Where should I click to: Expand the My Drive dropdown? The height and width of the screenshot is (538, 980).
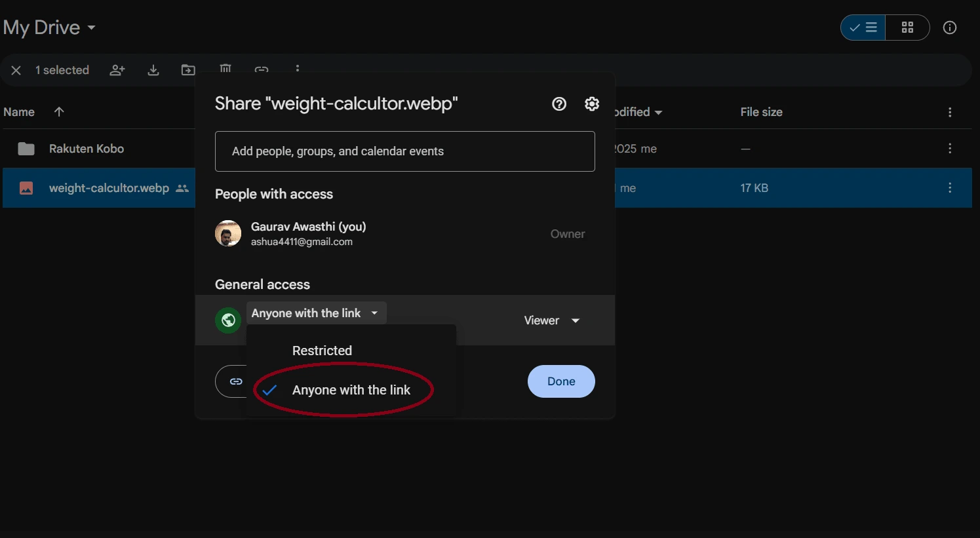[x=90, y=28]
